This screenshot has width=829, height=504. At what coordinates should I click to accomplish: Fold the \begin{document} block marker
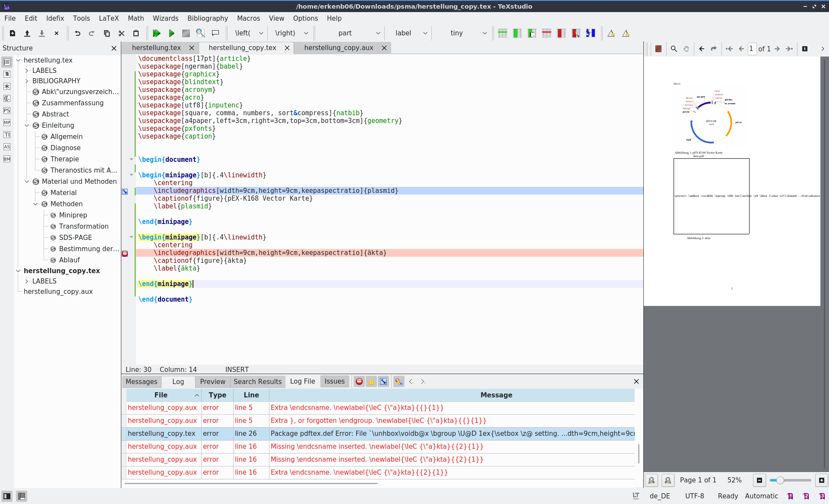(132, 160)
